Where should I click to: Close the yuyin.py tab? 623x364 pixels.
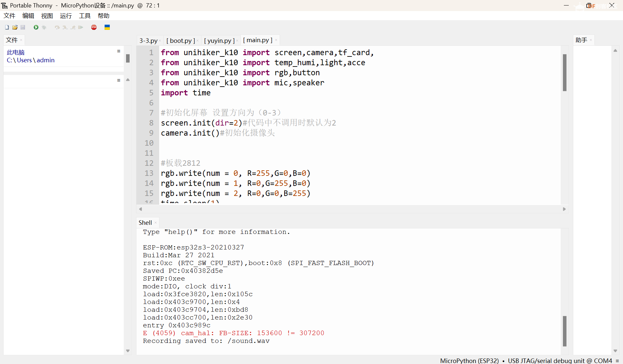click(x=237, y=41)
